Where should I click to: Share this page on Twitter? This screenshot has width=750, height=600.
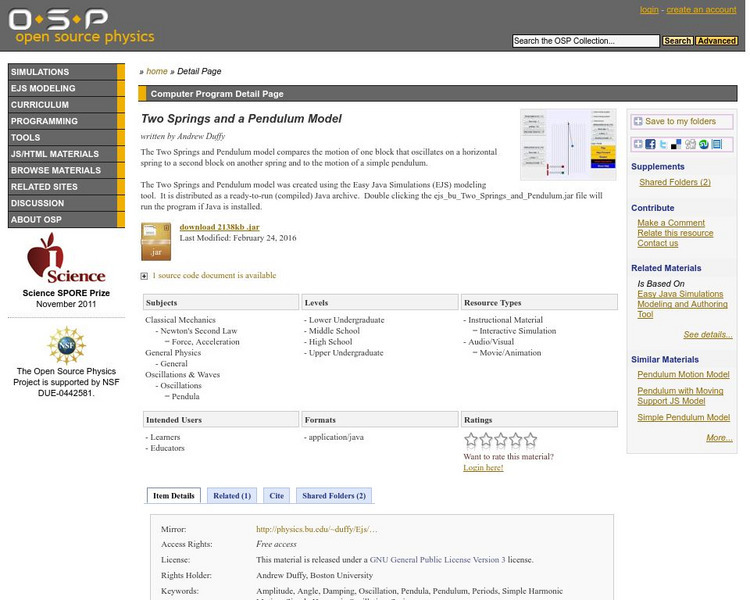pyautogui.click(x=663, y=144)
